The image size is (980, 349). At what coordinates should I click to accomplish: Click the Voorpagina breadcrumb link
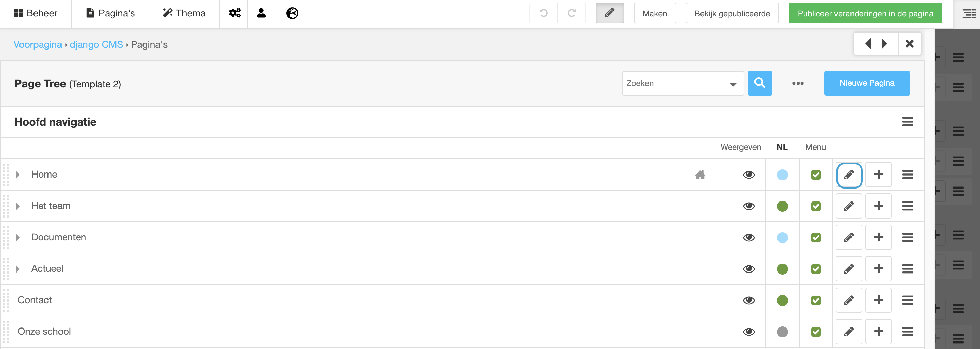pyautogui.click(x=38, y=44)
